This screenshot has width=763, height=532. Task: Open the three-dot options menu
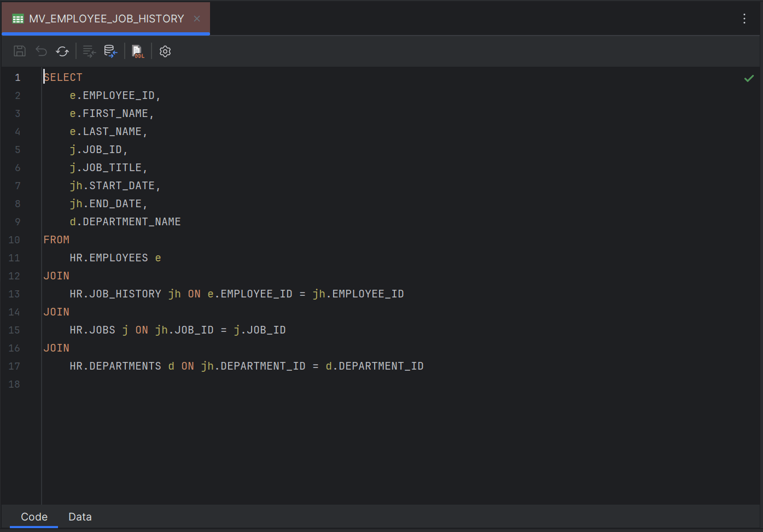(744, 18)
